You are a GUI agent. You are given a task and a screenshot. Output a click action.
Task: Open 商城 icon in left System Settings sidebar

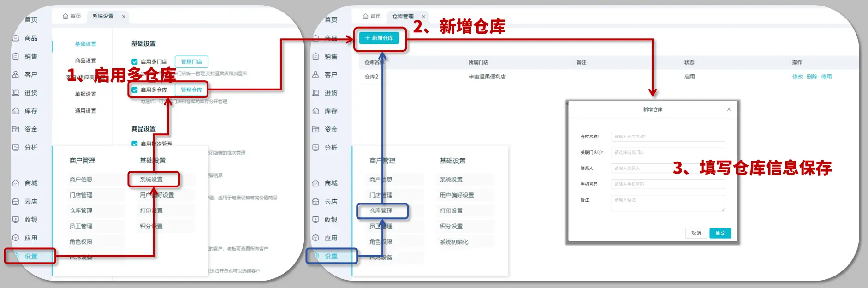(x=16, y=183)
